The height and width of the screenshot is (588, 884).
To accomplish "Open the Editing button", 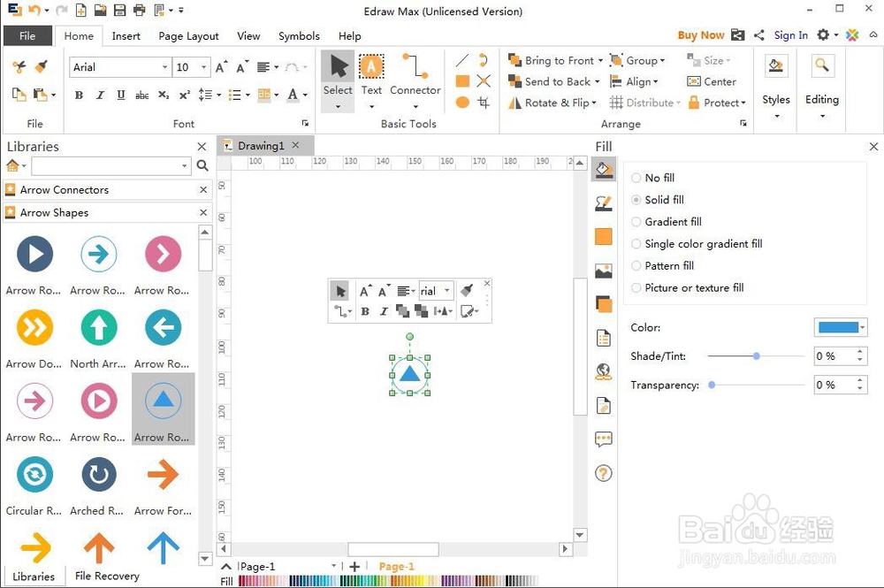I will tap(821, 88).
